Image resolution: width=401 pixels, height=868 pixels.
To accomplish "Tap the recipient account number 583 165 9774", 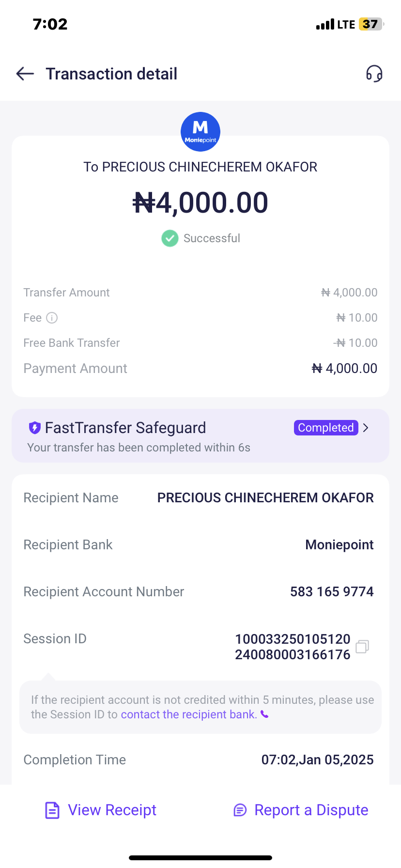I will point(332,591).
